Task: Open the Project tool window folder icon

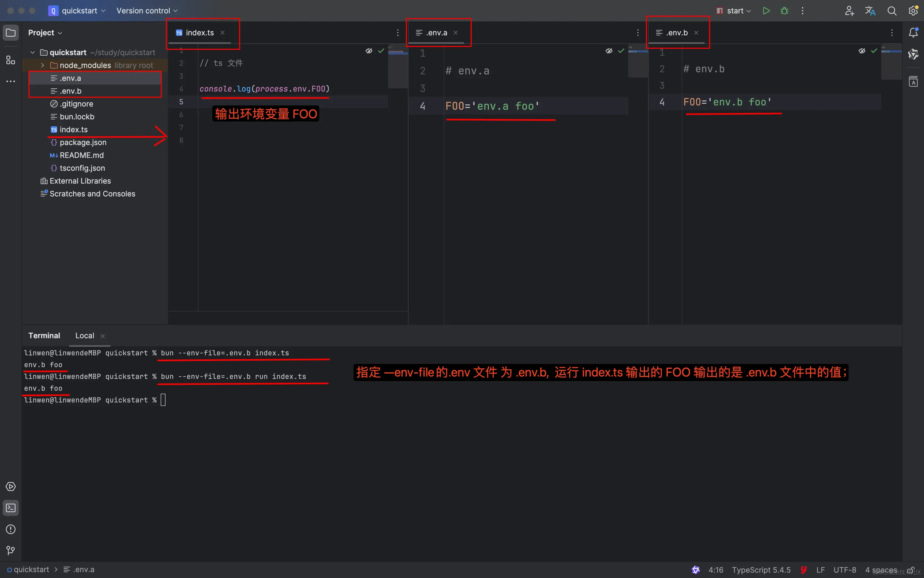Action: click(x=11, y=33)
